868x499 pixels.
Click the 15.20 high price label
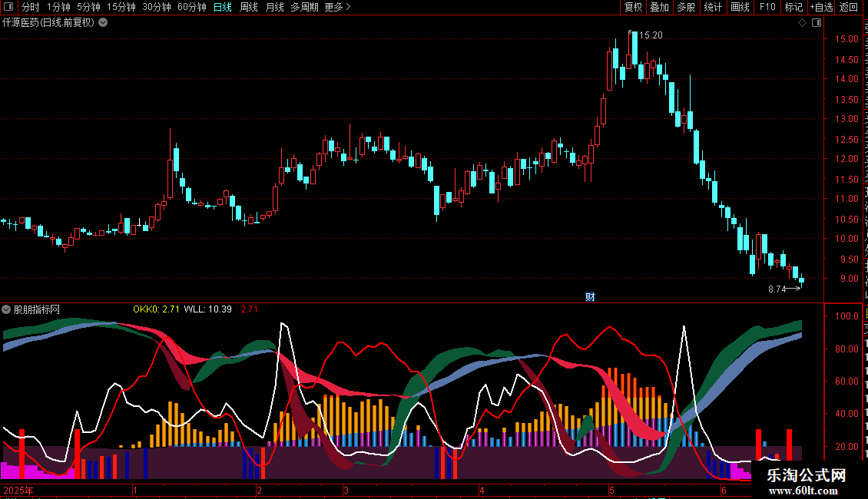pos(651,35)
